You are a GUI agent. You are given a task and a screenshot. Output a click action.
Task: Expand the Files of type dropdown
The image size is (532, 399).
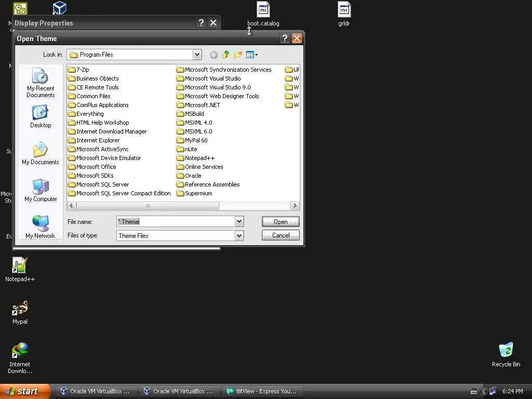click(239, 235)
